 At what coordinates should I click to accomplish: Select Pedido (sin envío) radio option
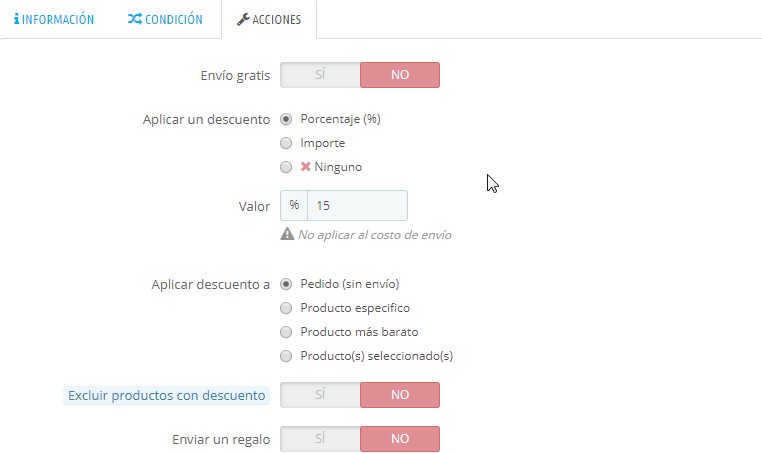click(286, 284)
